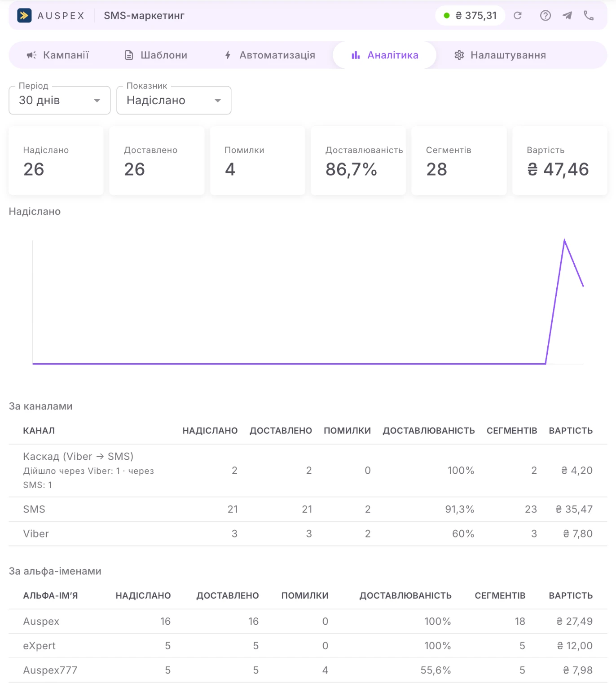The width and height of the screenshot is (616, 696).
Task: Switch to the Шаблони tab
Action: pos(156,55)
